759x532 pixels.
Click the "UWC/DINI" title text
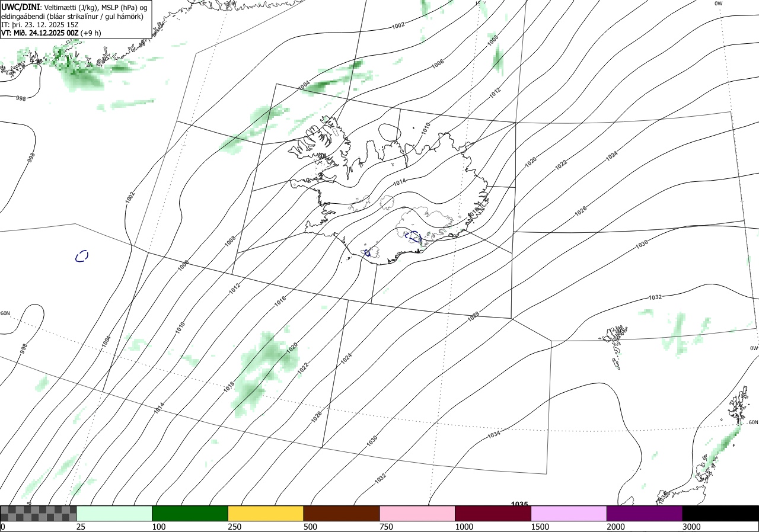[x=21, y=7]
